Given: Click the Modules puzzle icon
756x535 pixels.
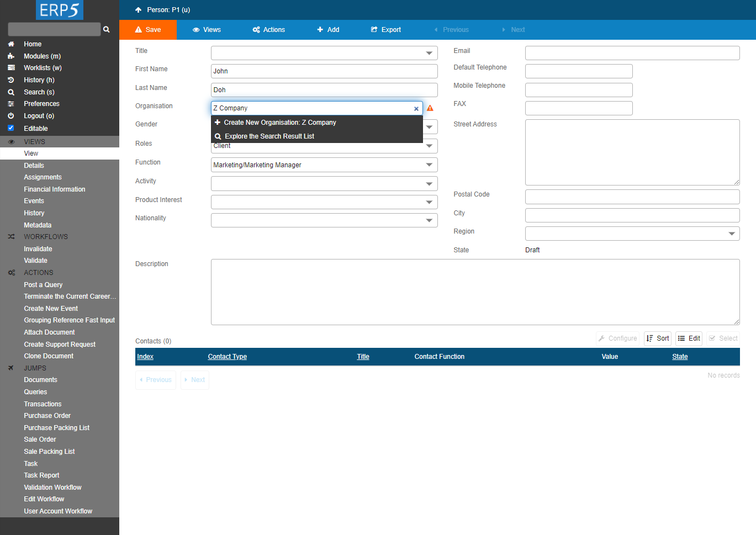Looking at the screenshot, I should tap(11, 56).
